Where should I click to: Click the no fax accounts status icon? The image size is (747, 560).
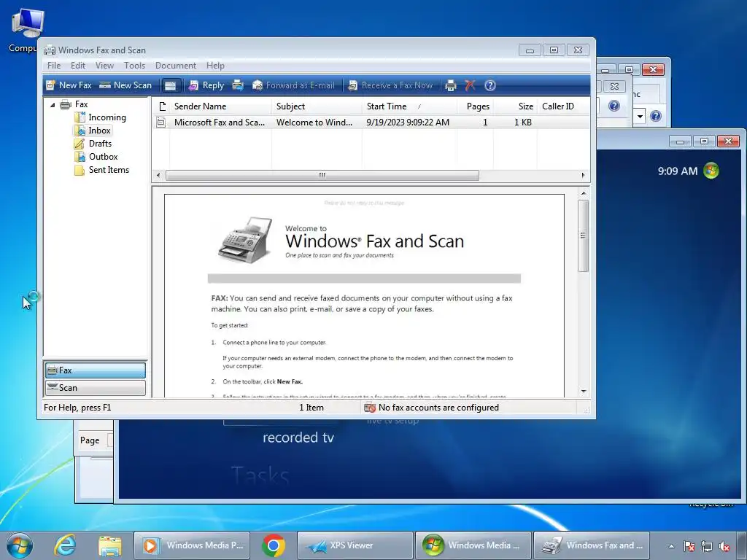pos(370,408)
